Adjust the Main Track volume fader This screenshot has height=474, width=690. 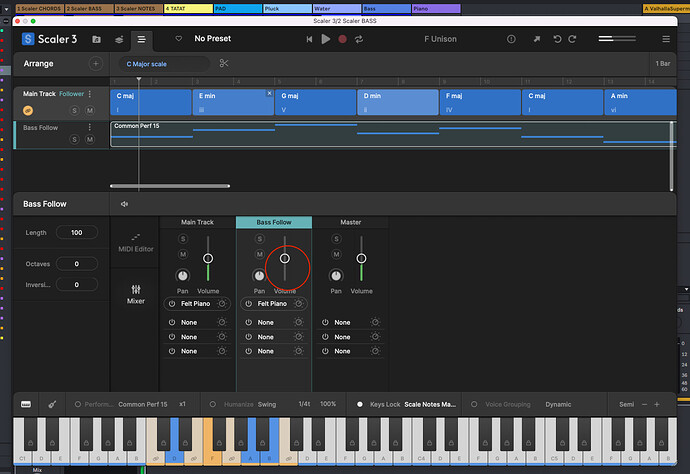(208, 258)
